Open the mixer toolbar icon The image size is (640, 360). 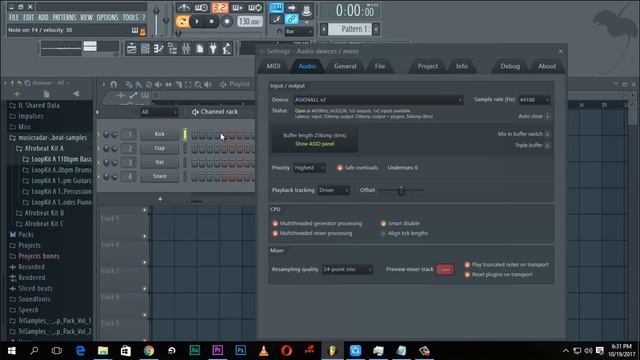[x=186, y=49]
